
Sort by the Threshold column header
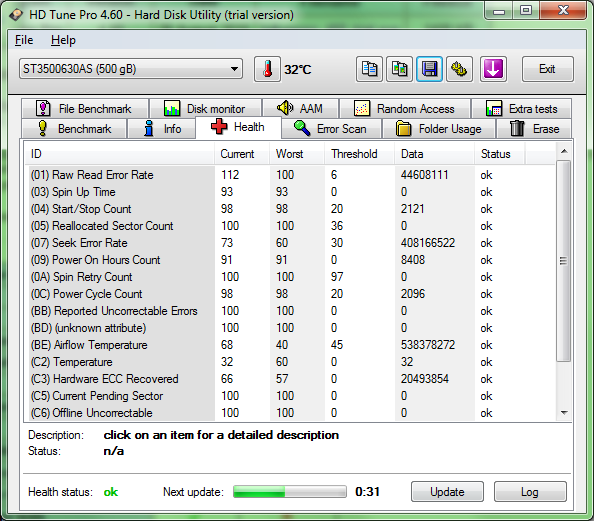click(x=360, y=154)
